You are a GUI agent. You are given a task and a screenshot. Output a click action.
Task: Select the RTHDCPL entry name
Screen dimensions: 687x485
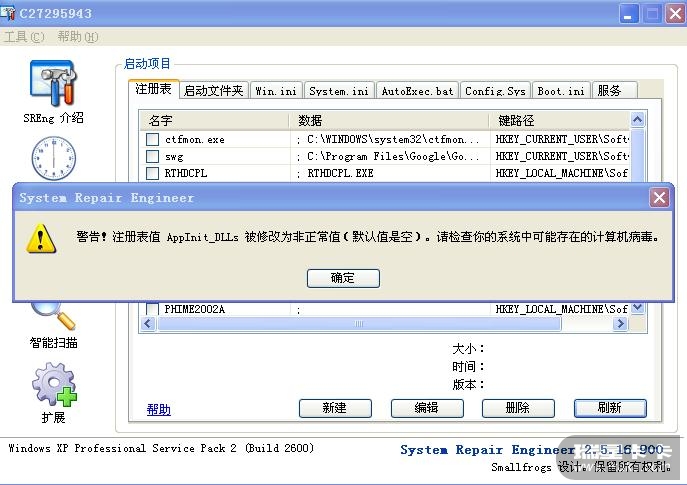pyautogui.click(x=186, y=173)
